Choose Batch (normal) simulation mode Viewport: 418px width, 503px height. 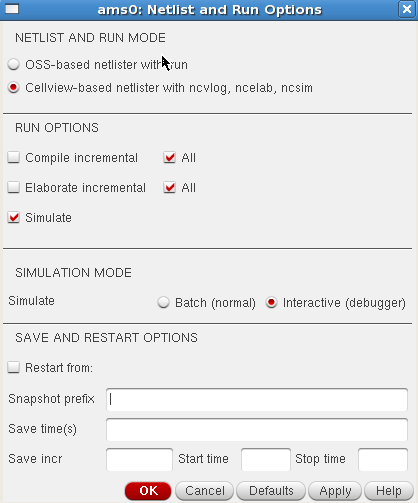click(163, 302)
